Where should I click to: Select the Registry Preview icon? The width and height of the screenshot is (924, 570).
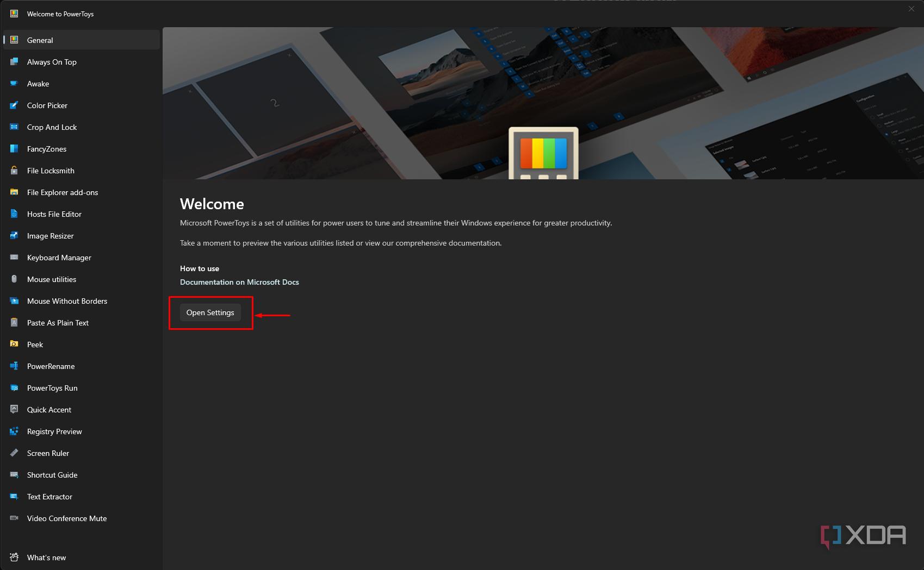click(x=14, y=431)
